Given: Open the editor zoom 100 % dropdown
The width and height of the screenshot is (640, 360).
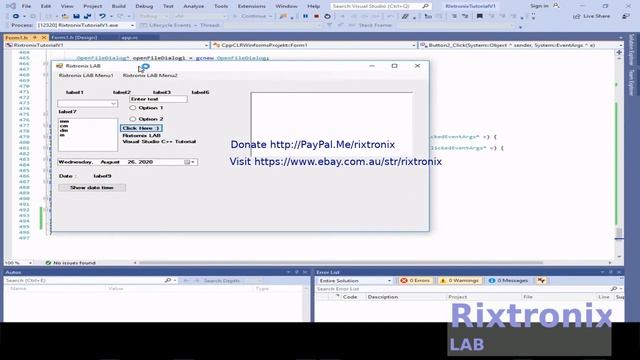Looking at the screenshot, I should point(30,263).
